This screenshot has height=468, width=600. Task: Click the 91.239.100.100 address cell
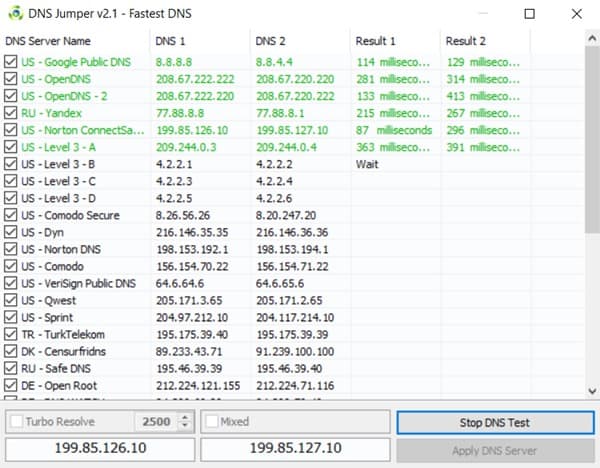[x=295, y=351]
